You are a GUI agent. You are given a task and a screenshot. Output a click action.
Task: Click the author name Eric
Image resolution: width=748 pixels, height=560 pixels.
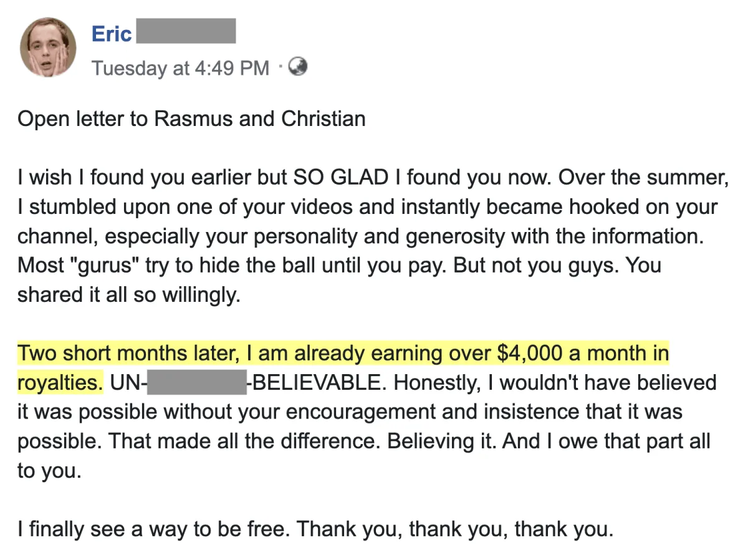pos(112,32)
